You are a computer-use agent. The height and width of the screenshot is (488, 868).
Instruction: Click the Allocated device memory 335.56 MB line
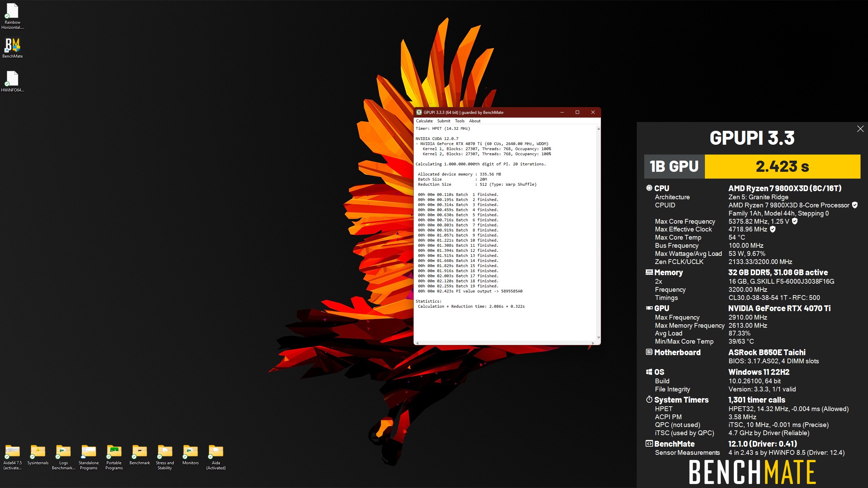[459, 174]
